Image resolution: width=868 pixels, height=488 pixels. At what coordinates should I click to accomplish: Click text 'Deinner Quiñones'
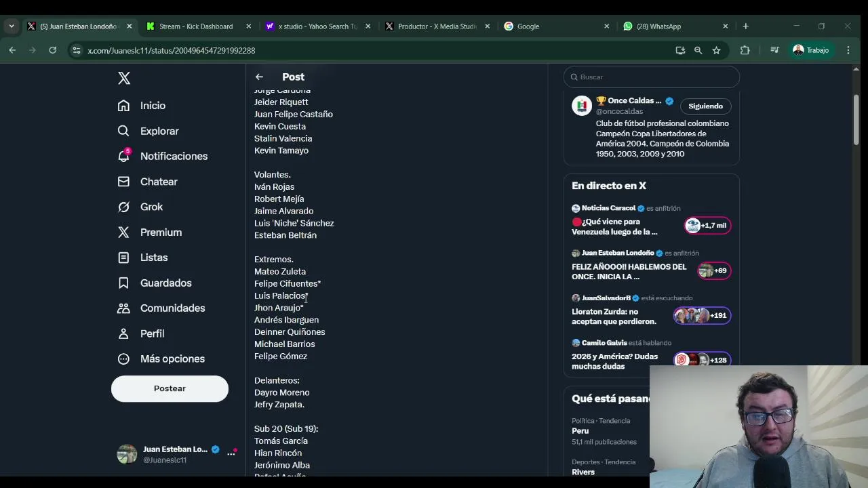[x=290, y=332]
